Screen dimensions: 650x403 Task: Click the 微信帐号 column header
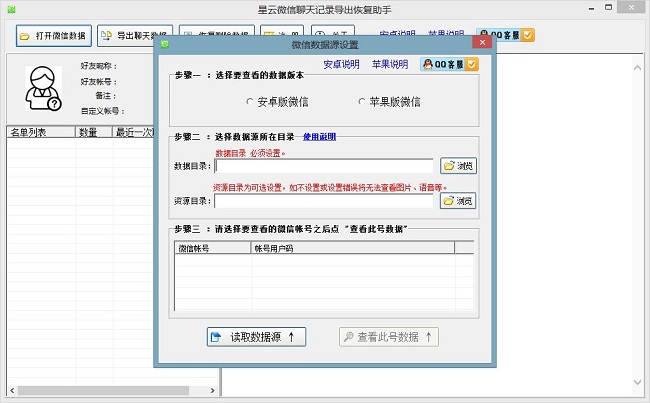point(212,246)
